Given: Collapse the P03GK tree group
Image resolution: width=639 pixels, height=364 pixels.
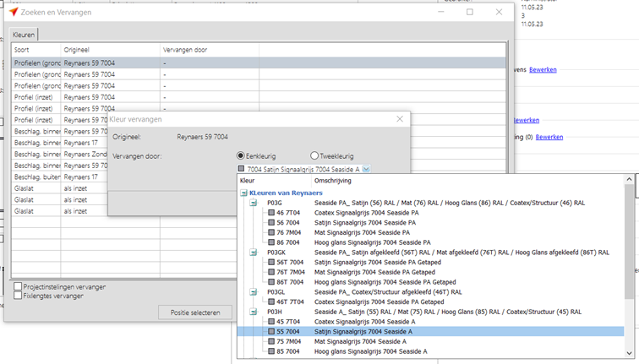Looking at the screenshot, I should point(254,253).
